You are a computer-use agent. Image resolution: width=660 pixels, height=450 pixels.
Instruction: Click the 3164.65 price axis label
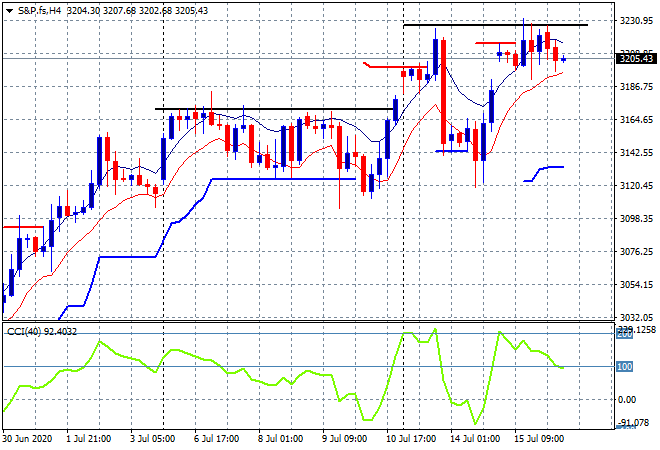(636, 120)
